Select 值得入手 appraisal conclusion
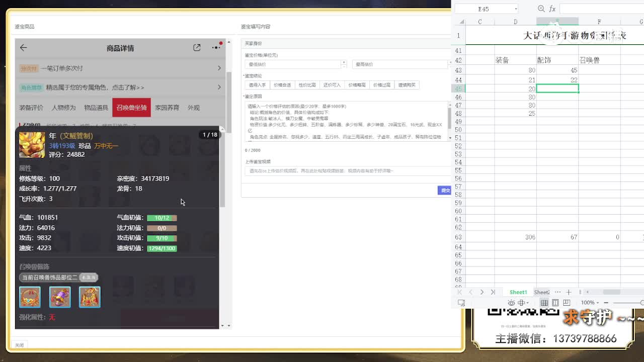This screenshot has width=644, height=362. (257, 85)
